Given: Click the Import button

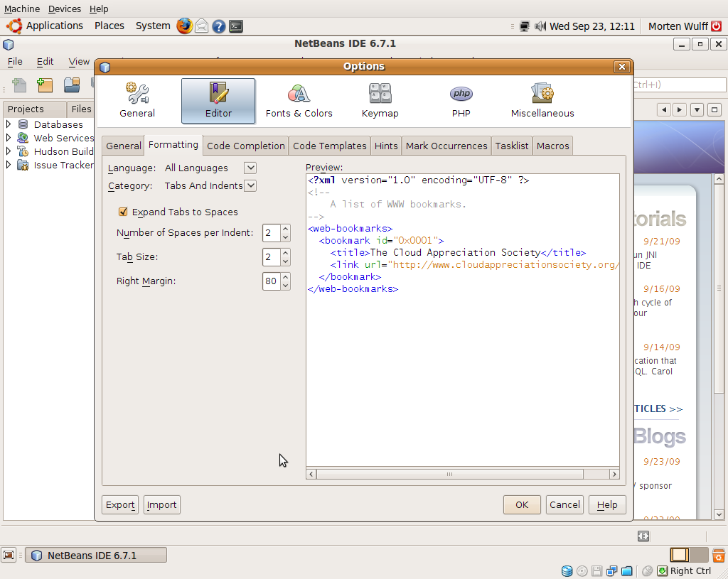Looking at the screenshot, I should [x=161, y=505].
